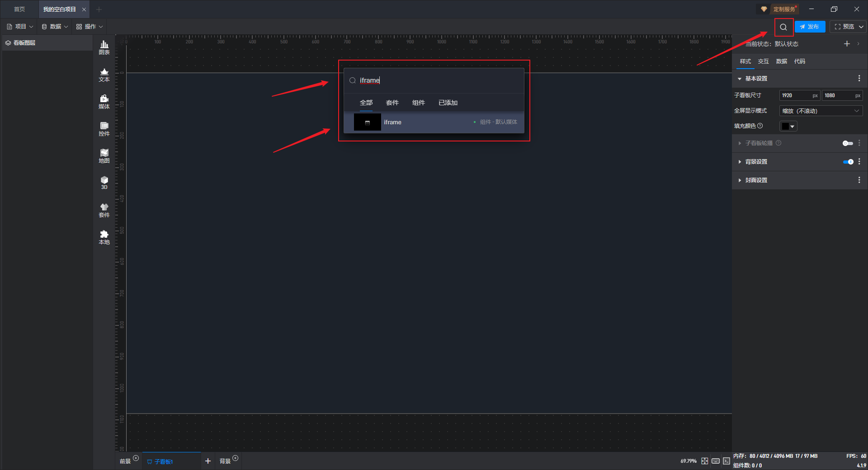
Task: Enable the 子看板轮播 toggle
Action: point(848,143)
